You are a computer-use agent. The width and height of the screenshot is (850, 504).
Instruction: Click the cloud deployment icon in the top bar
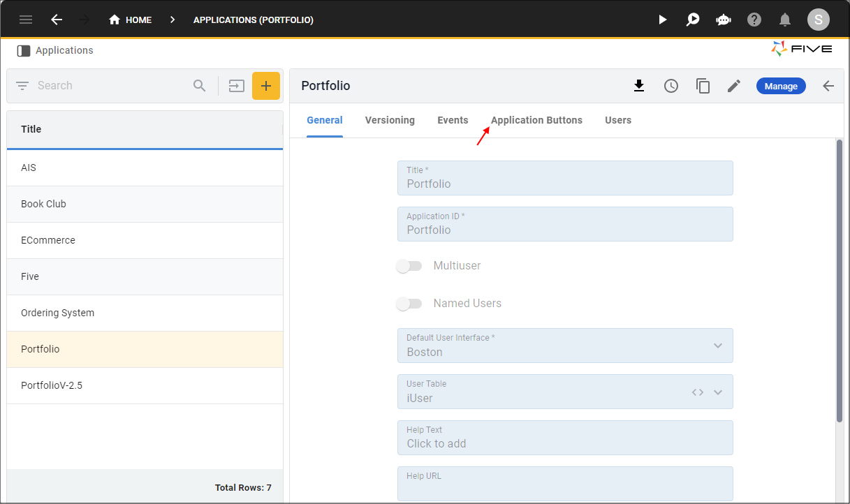724,19
